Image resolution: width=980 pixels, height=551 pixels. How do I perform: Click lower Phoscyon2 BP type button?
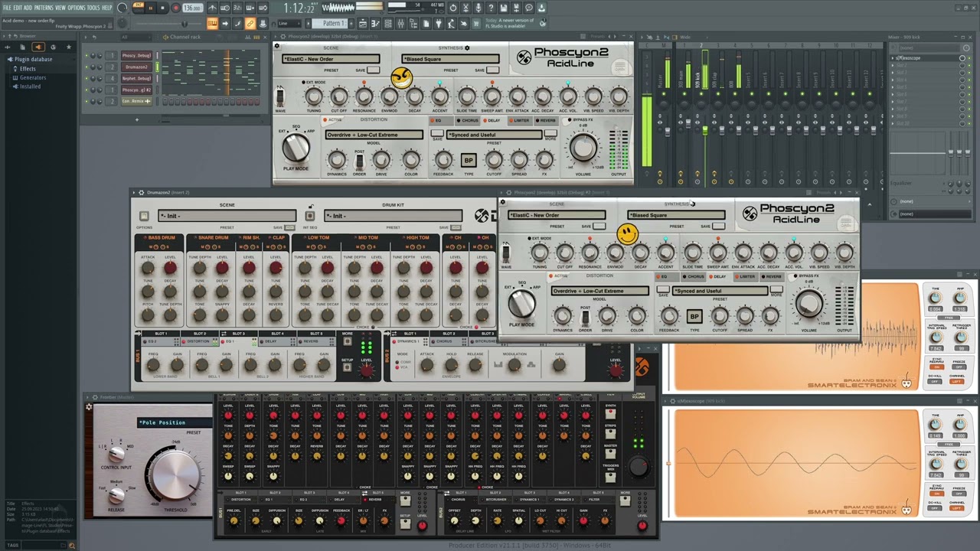point(694,317)
